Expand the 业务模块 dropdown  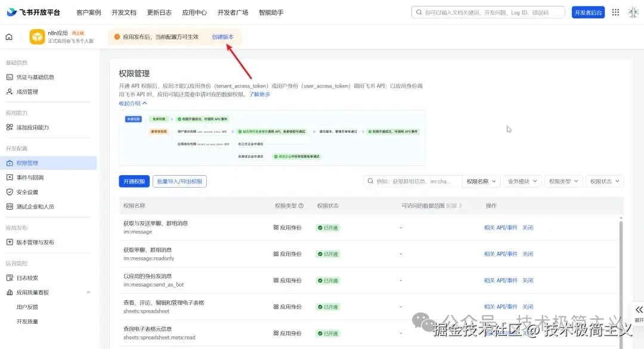(x=521, y=181)
